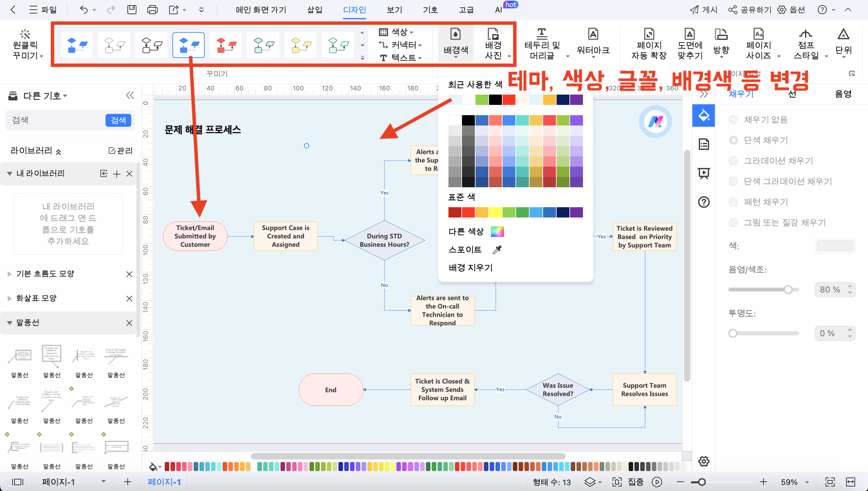Select 그라데이션 채우기 radio button
The width and height of the screenshot is (868, 491).
[x=734, y=160]
